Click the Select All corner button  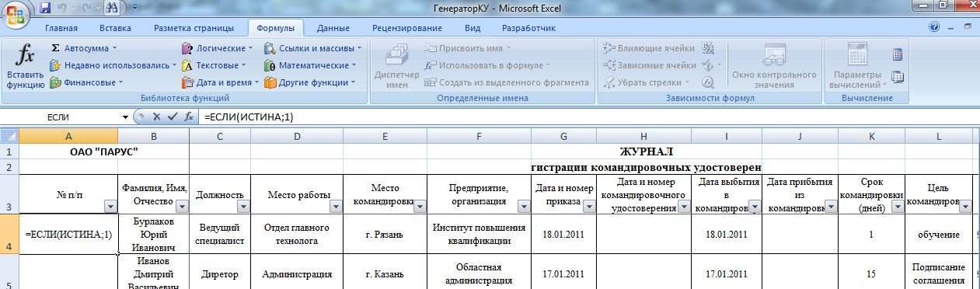click(x=9, y=136)
